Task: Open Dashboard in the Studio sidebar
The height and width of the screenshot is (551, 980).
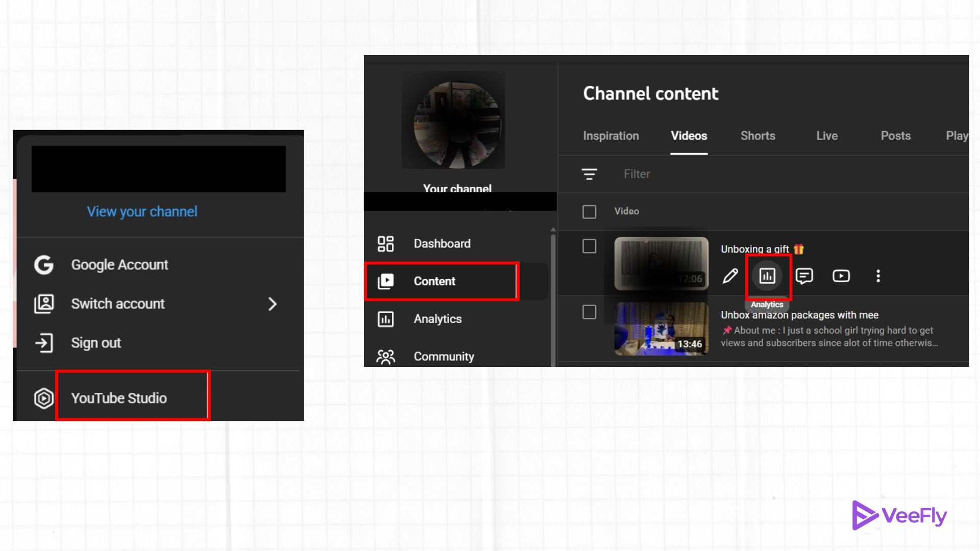Action: tap(442, 243)
